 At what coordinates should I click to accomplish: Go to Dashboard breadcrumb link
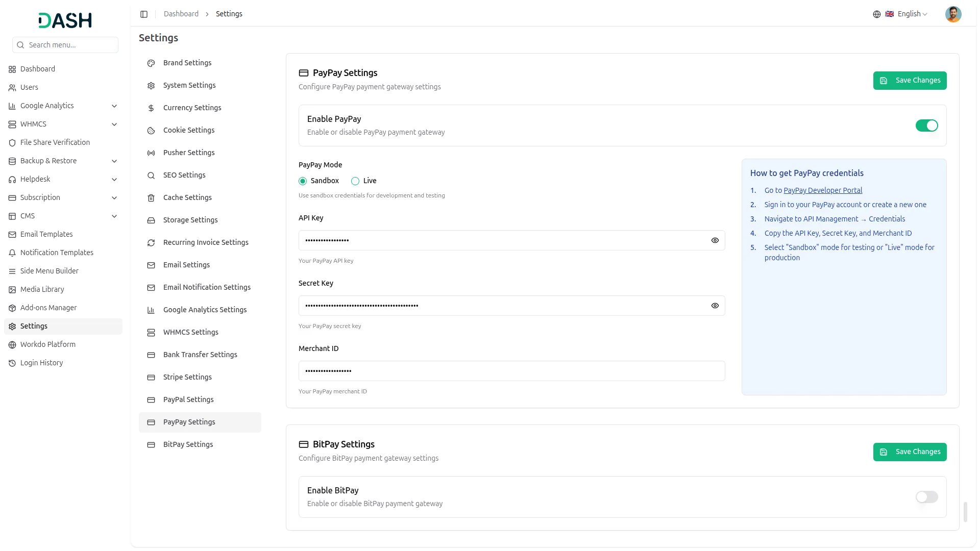coord(181,14)
